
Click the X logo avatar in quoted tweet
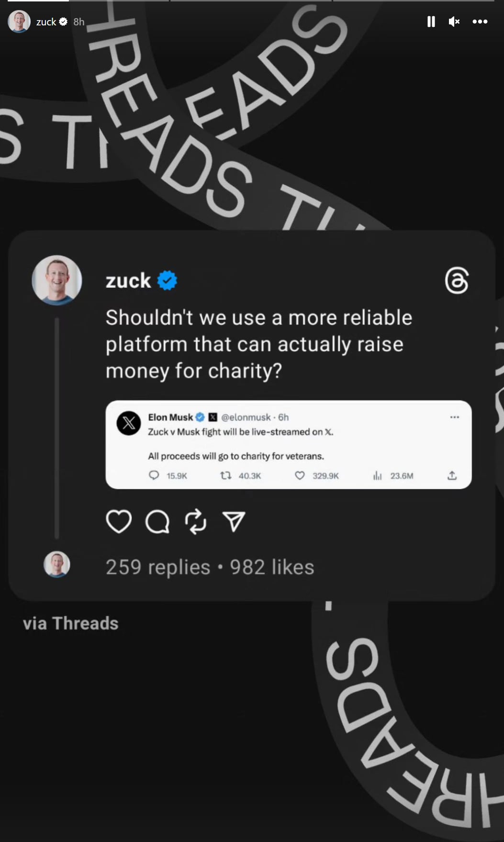(129, 423)
